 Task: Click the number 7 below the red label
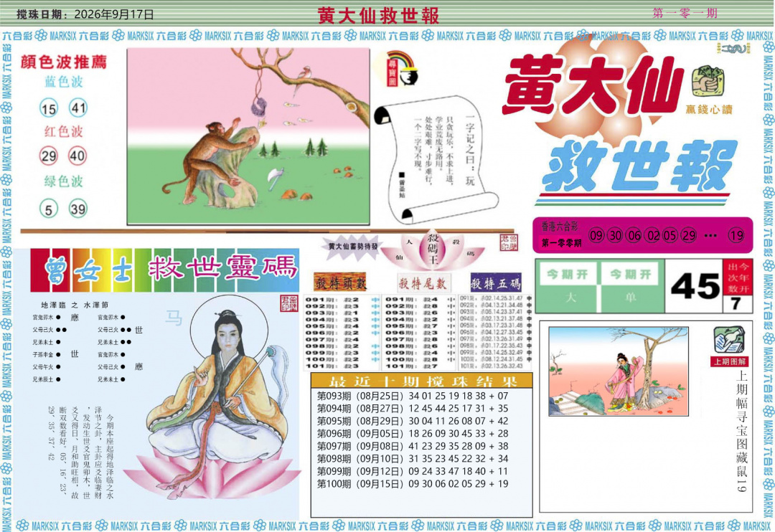(736, 304)
